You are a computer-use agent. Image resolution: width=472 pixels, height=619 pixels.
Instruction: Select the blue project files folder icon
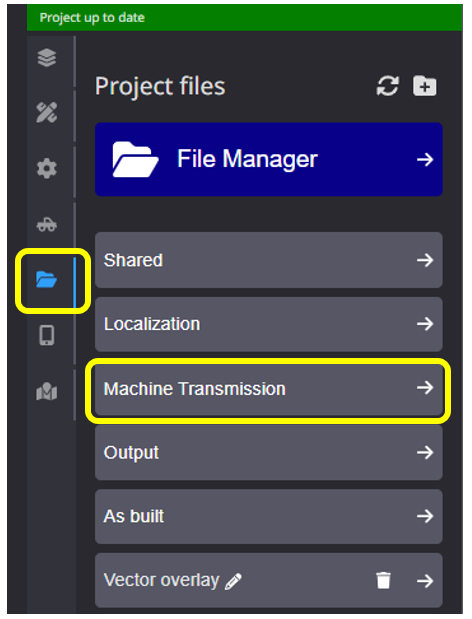46,280
